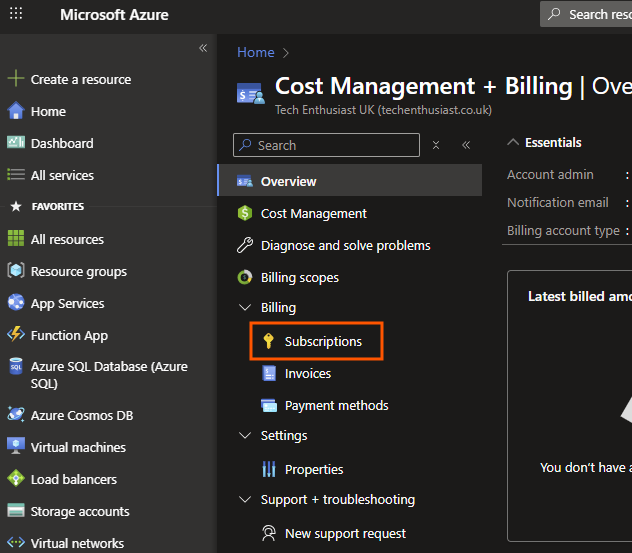Screen dimensions: 632x553
Task: Click the green plus Create a resource icon
Action: 16,79
